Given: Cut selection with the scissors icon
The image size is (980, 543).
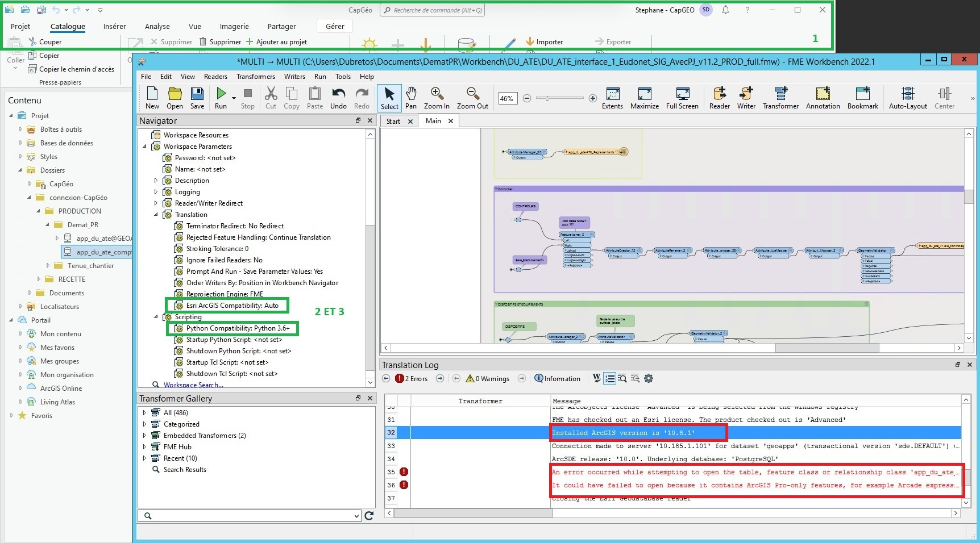Looking at the screenshot, I should coord(271,98).
